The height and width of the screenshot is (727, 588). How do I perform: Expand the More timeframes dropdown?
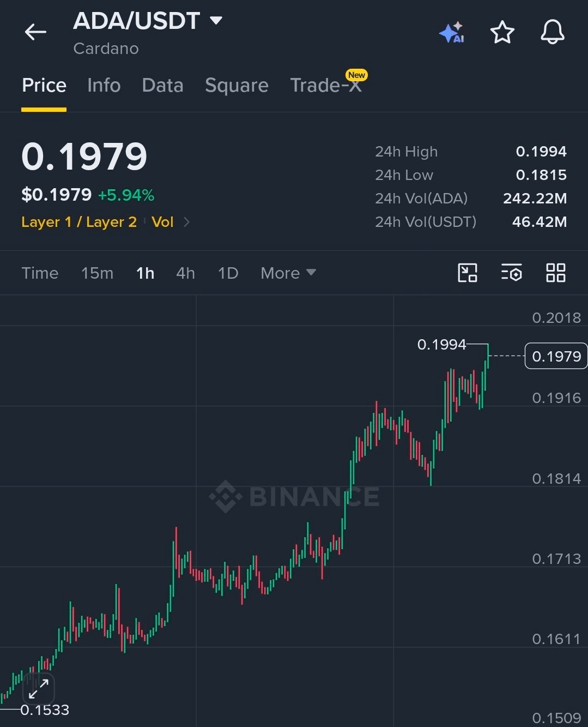coord(288,273)
